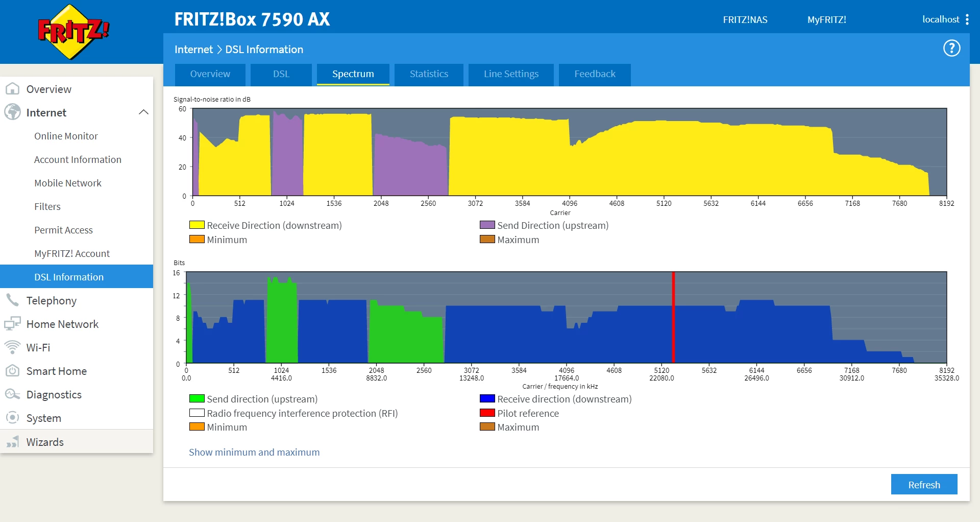The width and height of the screenshot is (980, 522).
Task: Click the DSL Information breadcrumb text
Action: 264,49
